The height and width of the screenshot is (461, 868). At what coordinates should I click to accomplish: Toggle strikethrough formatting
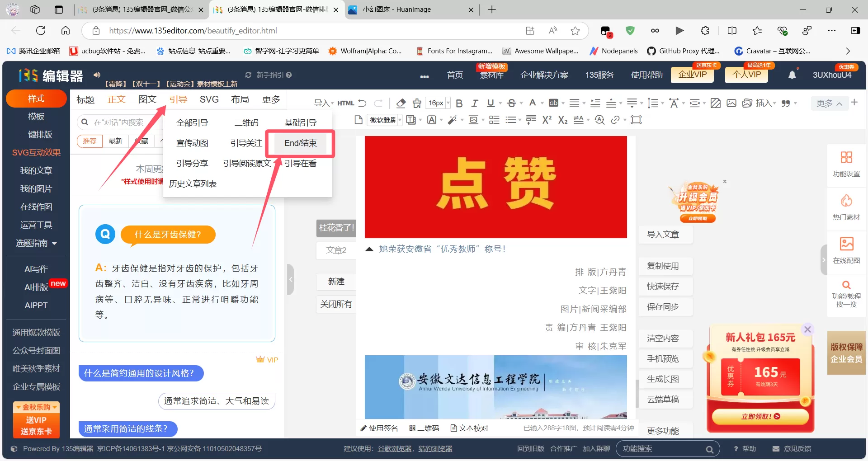[511, 103]
